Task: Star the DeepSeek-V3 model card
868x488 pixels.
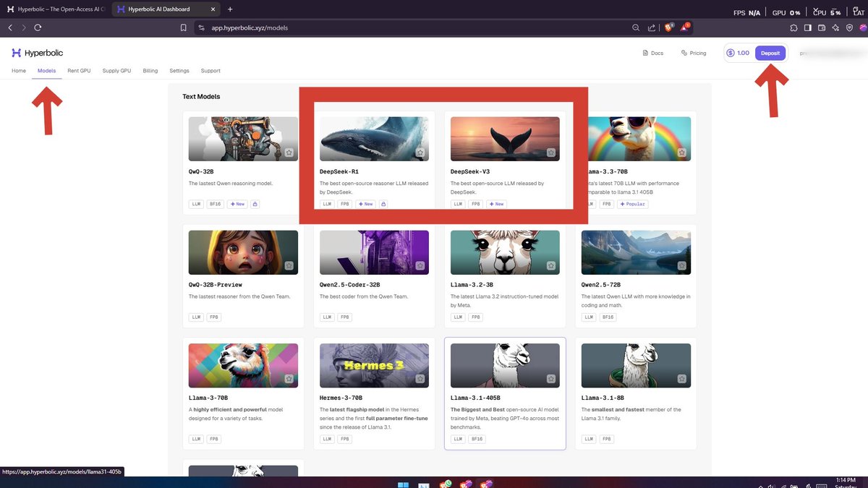Action: coord(550,153)
